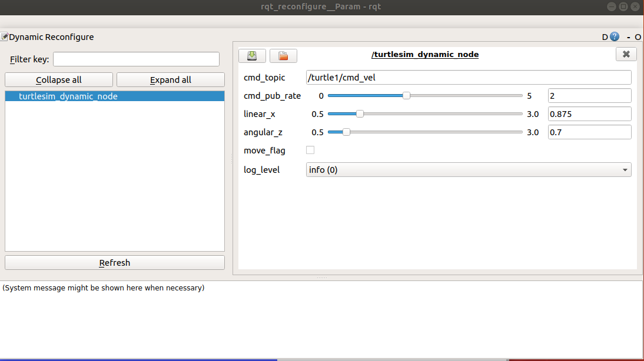Click the D icon in the plugin titlebar
The image size is (644, 361).
pos(605,36)
